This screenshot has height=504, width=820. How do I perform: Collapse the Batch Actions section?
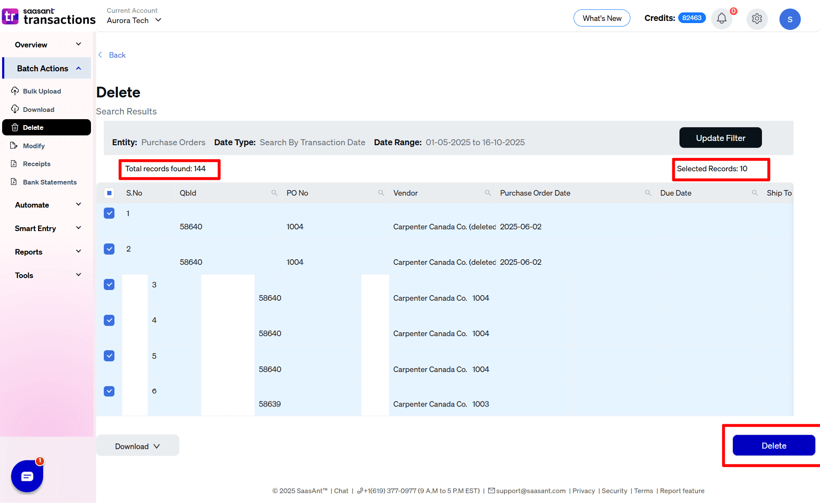47,68
